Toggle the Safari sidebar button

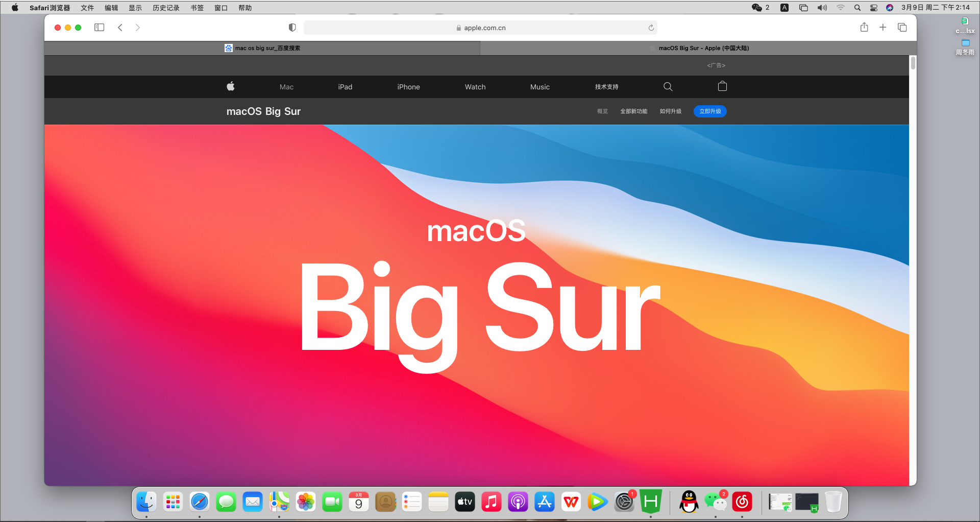[x=100, y=28]
